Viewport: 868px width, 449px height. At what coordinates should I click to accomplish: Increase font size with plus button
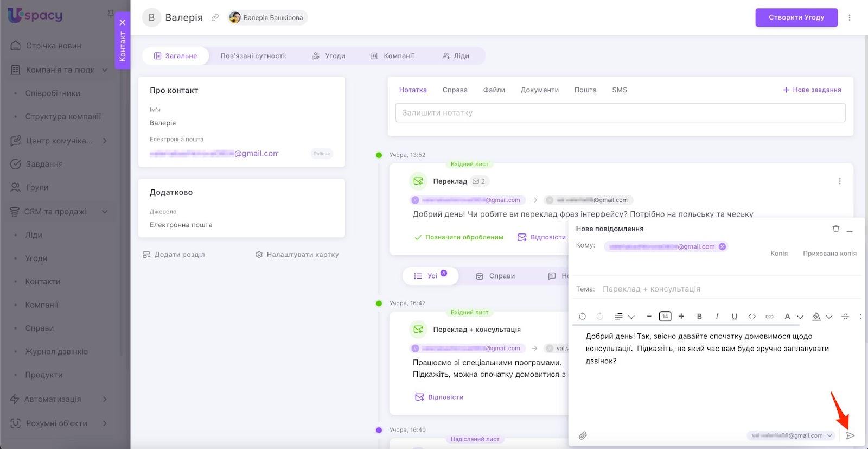coord(681,316)
